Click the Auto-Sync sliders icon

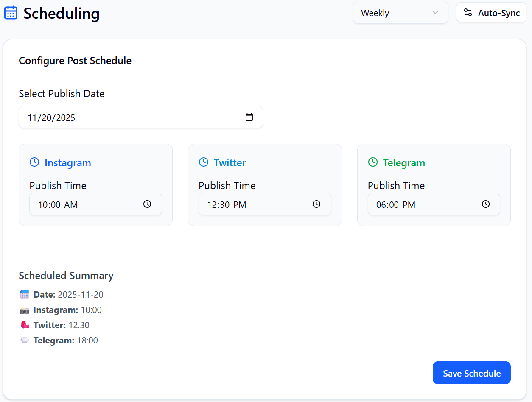click(468, 13)
